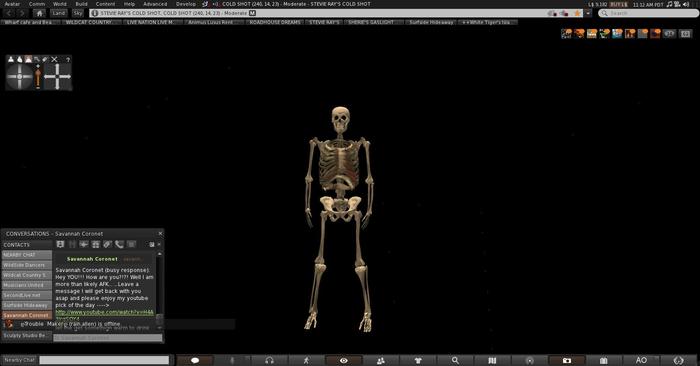The image size is (700, 366).
Task: Select front view in camera controls
Action: (11, 59)
